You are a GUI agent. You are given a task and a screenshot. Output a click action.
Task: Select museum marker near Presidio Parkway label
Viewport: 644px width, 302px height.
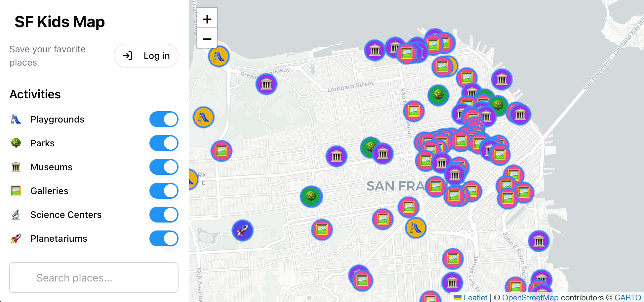pos(266,84)
